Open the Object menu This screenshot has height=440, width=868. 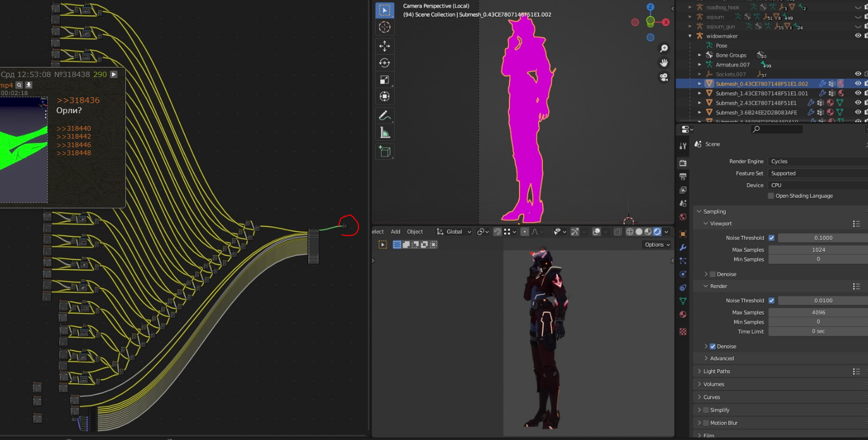415,232
